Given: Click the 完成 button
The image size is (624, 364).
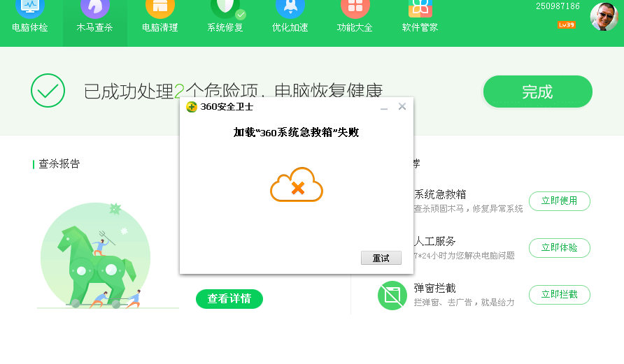Looking at the screenshot, I should point(538,92).
